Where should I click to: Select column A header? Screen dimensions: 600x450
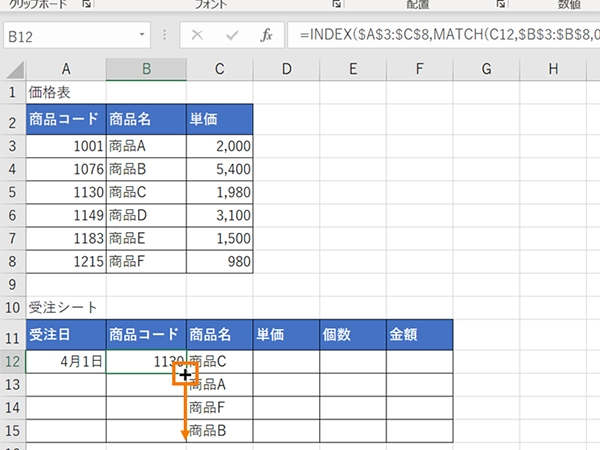(66, 69)
